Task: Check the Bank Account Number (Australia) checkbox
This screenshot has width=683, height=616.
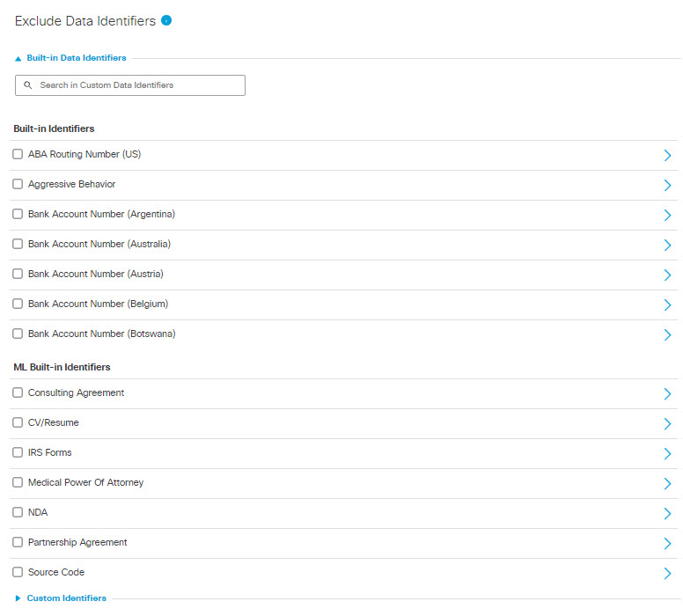Action: pyautogui.click(x=18, y=244)
